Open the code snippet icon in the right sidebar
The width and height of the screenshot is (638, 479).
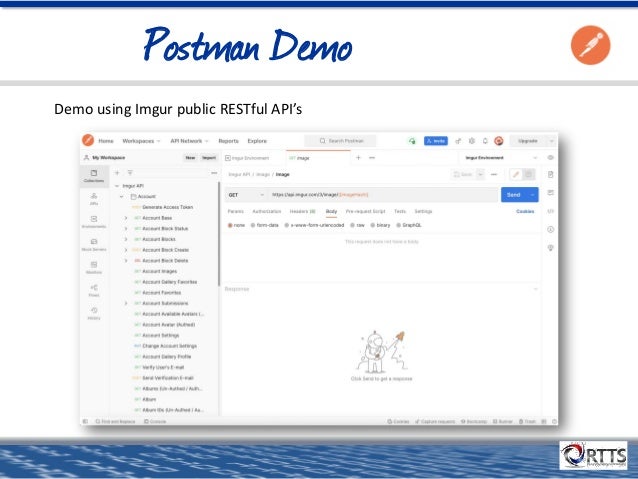pyautogui.click(x=551, y=211)
